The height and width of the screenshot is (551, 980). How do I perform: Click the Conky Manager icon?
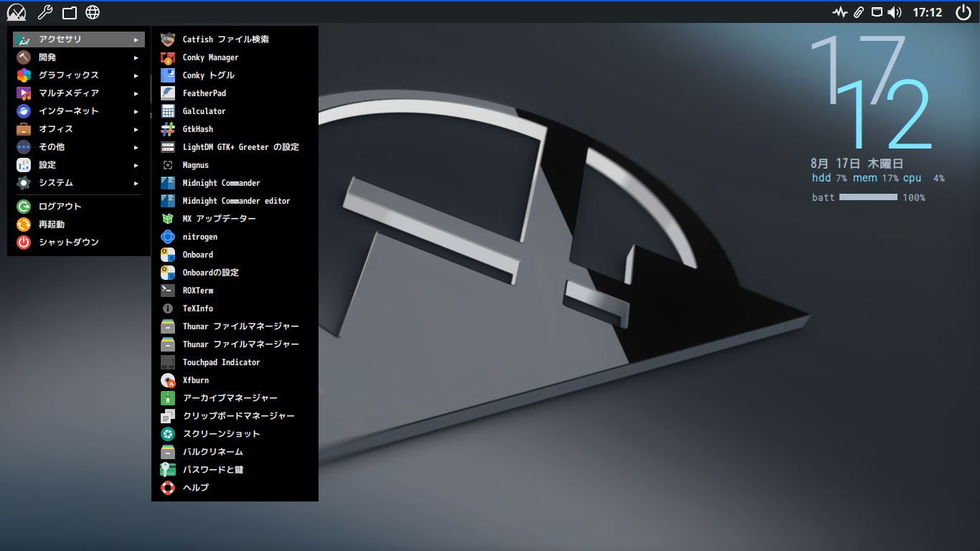click(168, 57)
